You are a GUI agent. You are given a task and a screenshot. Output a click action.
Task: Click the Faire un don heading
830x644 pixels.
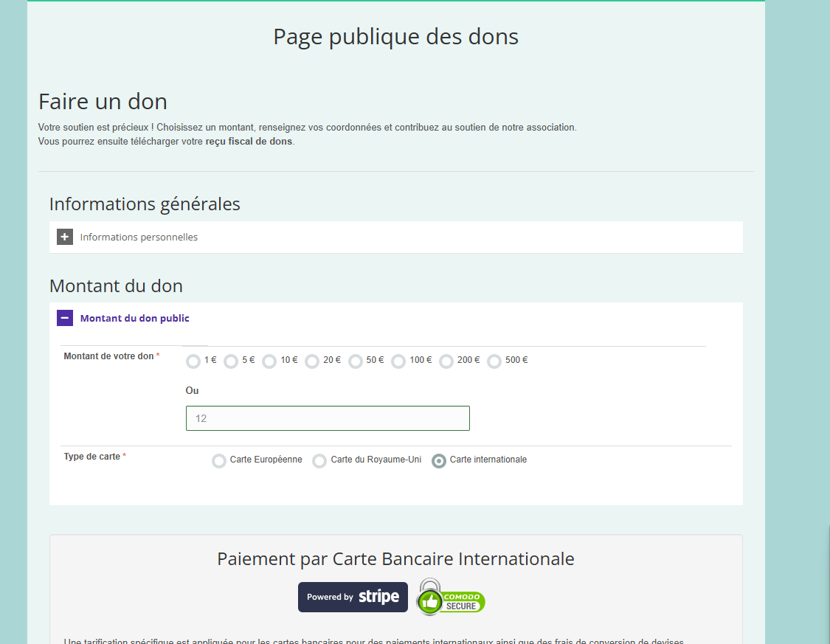click(x=103, y=101)
